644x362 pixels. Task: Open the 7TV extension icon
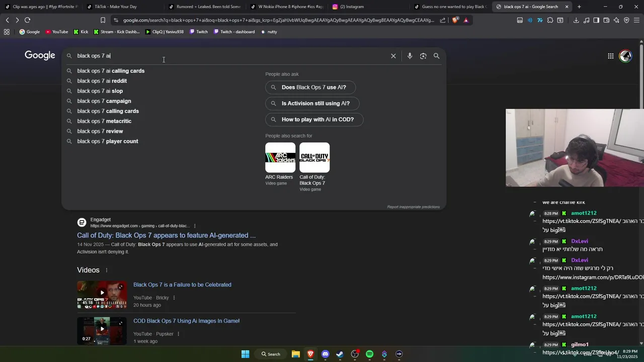540,20
